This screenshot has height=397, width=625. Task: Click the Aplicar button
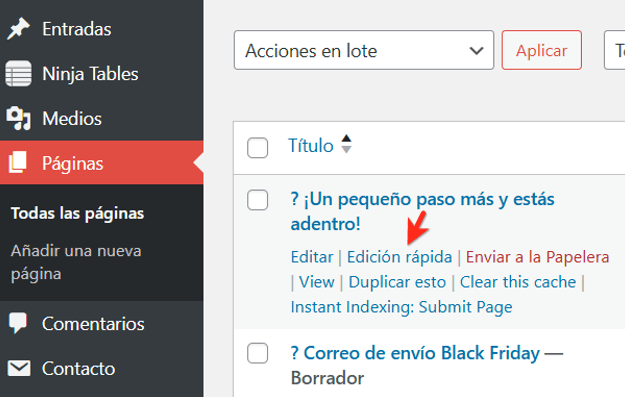coord(542,50)
